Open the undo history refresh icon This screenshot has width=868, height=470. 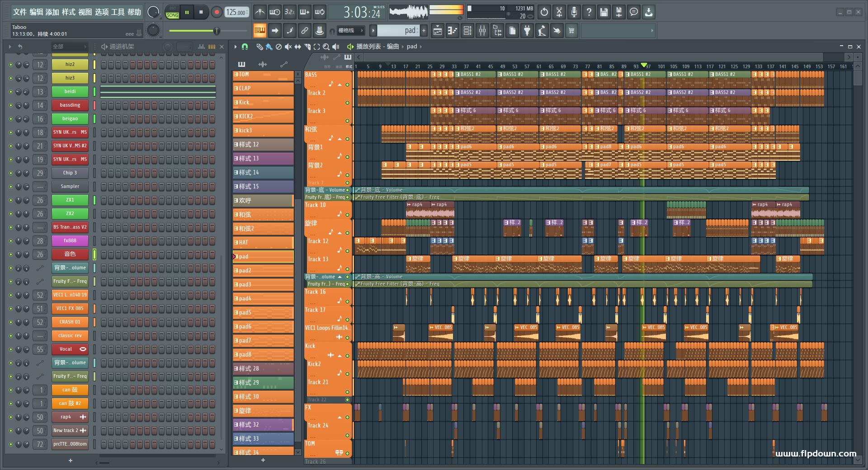(544, 12)
